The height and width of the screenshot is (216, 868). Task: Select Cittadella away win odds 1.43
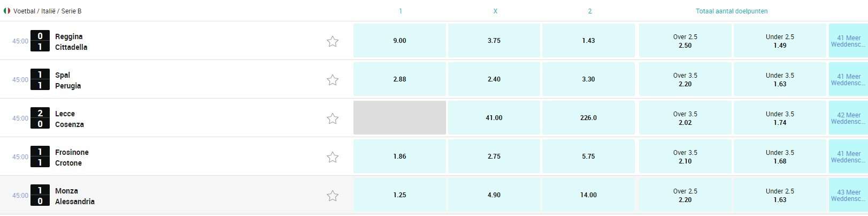tap(588, 41)
